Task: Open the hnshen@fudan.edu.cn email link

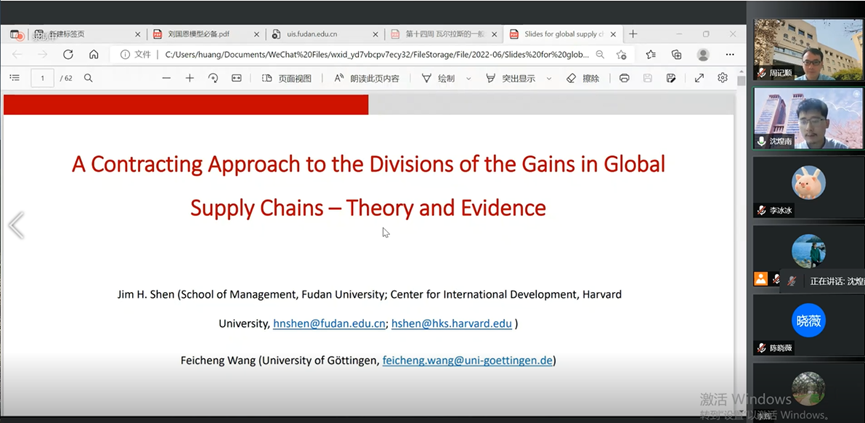Action: click(329, 324)
